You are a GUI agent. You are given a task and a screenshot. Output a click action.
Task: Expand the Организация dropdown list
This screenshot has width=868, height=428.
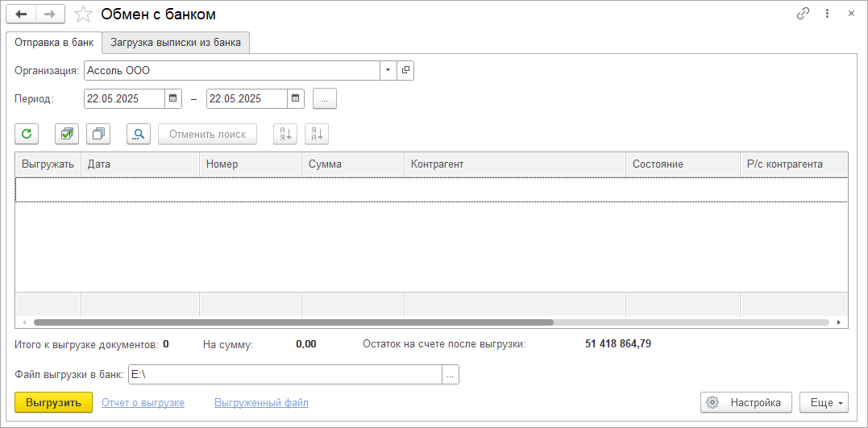[x=388, y=70]
